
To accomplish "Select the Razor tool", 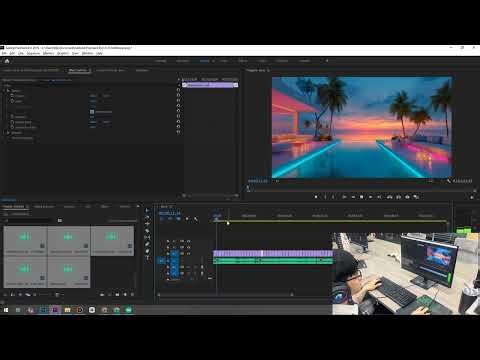I will click(x=147, y=231).
